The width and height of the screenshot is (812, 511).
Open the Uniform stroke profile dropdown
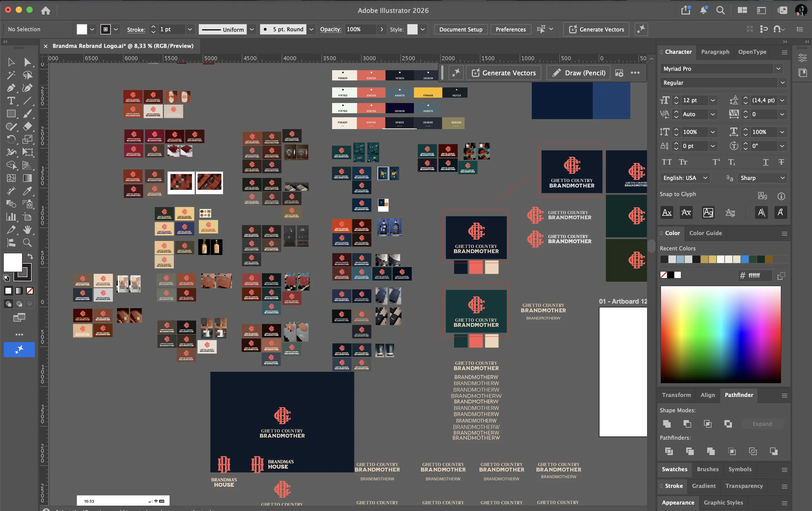pos(251,29)
